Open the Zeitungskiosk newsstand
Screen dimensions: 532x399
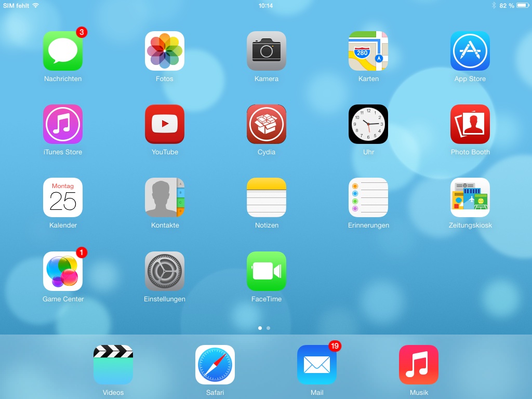470,197
